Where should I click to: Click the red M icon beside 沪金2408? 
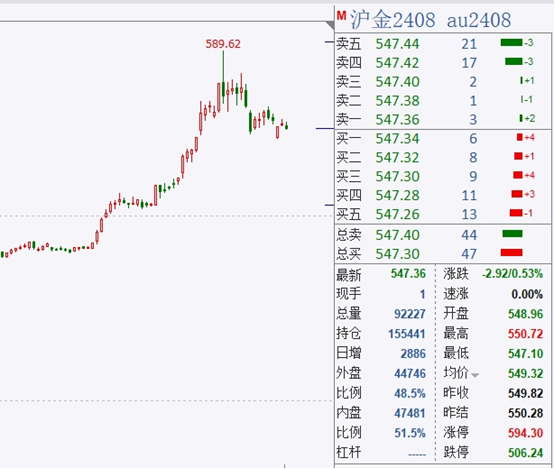point(341,15)
